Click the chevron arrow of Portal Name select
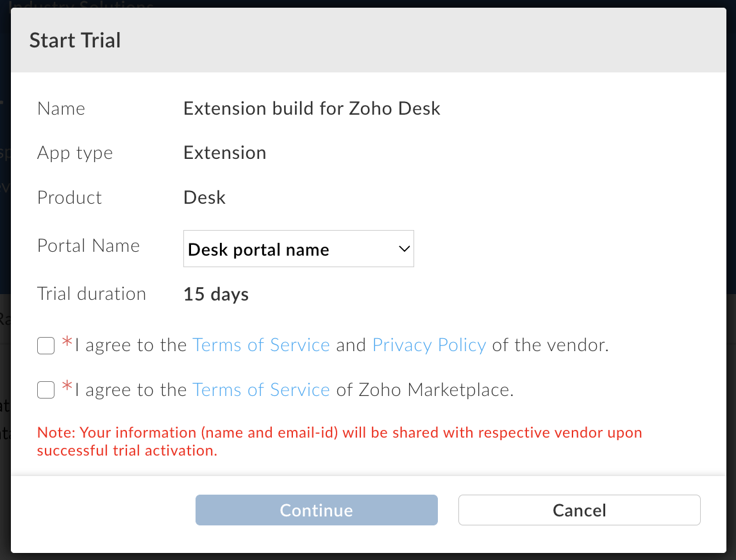The width and height of the screenshot is (736, 560). 404,249
